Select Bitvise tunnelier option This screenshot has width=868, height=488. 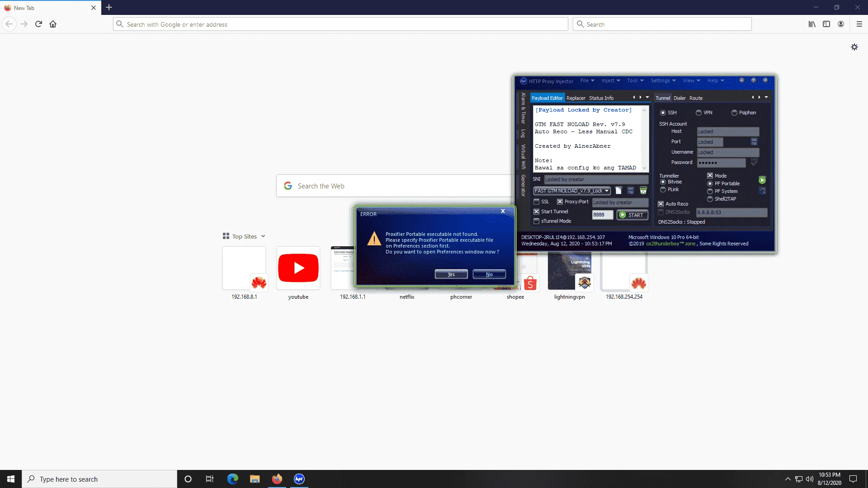click(663, 182)
